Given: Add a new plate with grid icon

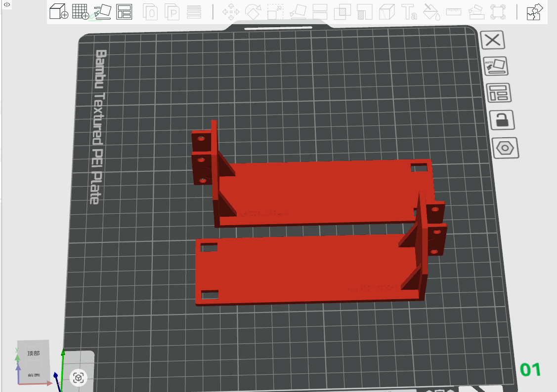Looking at the screenshot, I should tap(80, 11).
